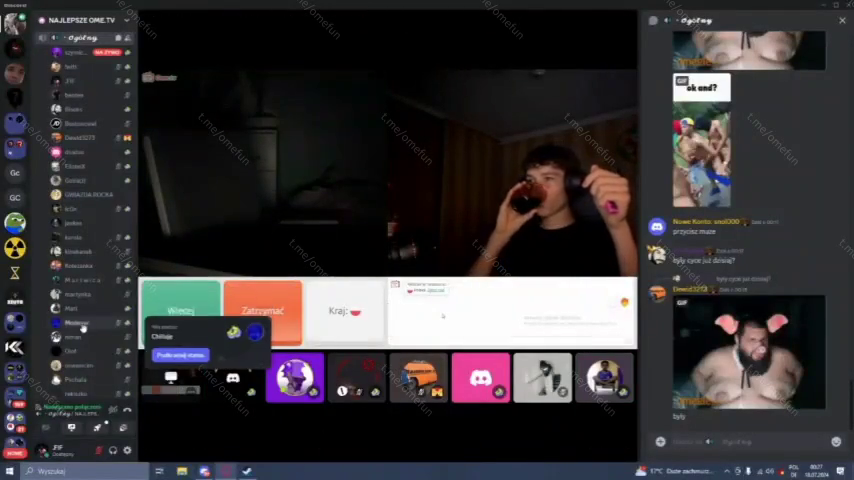Image resolution: width=854 pixels, height=480 pixels.
Task: Open the green frog server icon
Action: (x=15, y=223)
